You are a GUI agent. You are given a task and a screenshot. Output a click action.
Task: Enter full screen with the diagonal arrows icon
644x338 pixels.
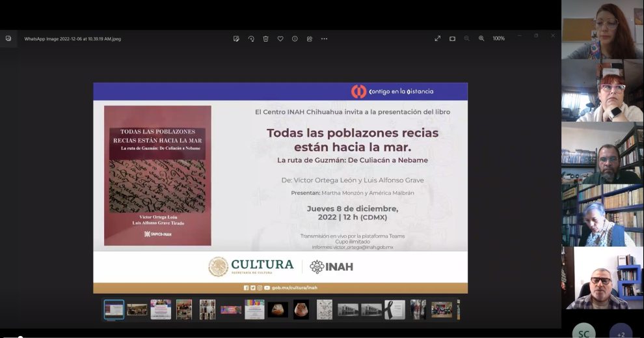click(438, 39)
